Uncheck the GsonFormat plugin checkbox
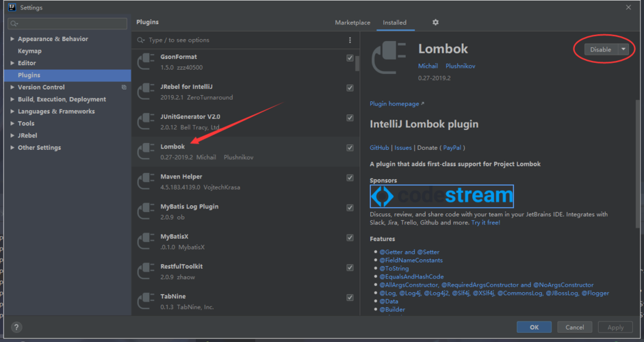 click(350, 58)
